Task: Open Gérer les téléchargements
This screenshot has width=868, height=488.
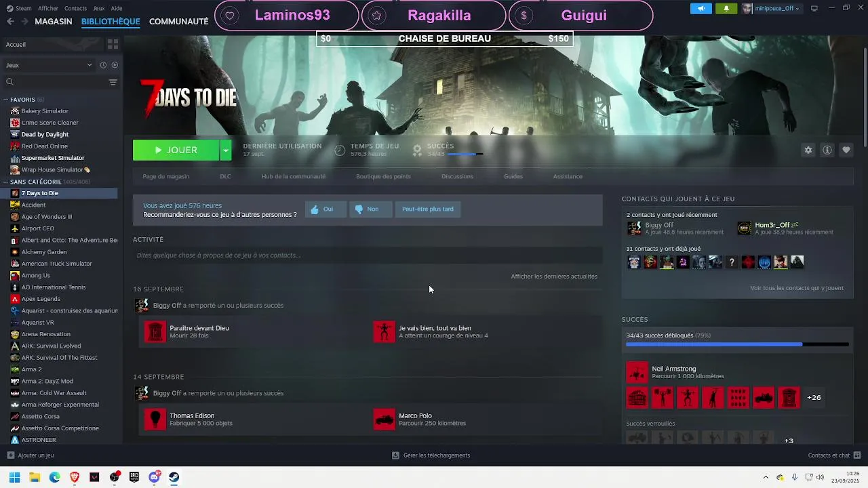Action: (431, 455)
